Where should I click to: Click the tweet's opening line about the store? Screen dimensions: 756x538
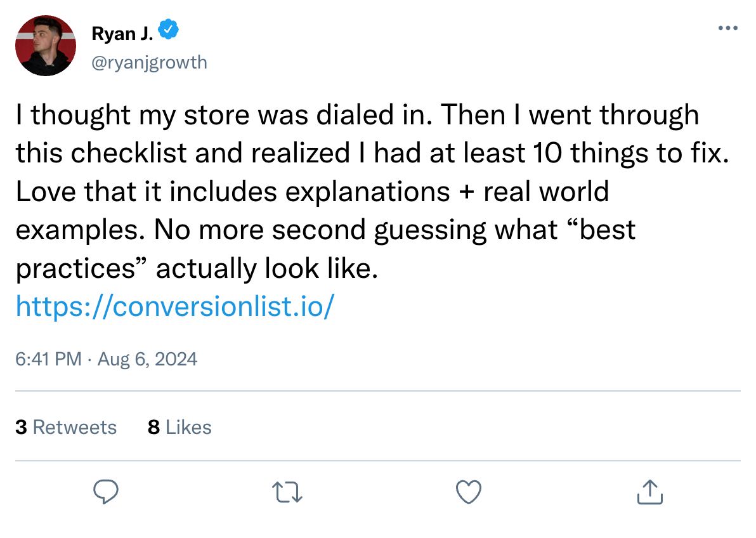[x=223, y=115]
